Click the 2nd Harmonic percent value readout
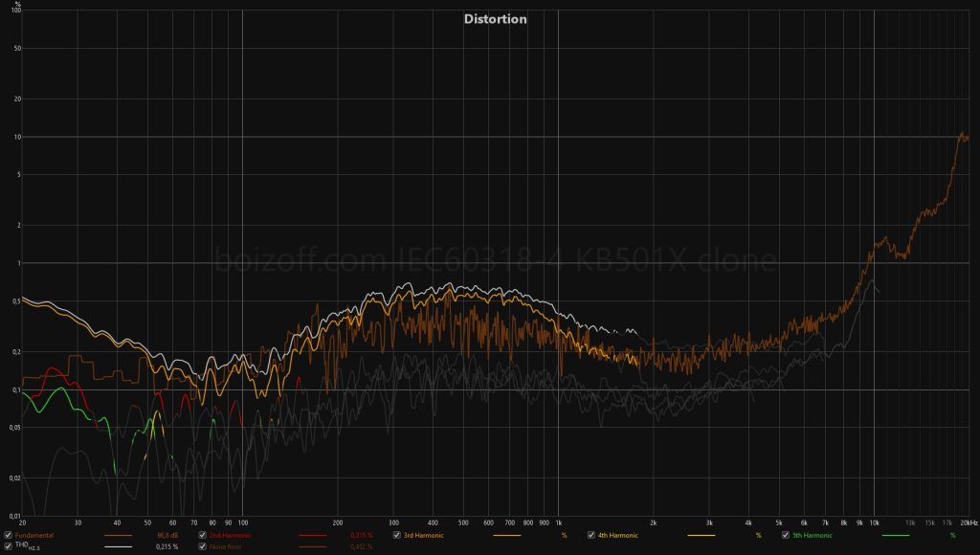The height and width of the screenshot is (555, 980). point(362,536)
